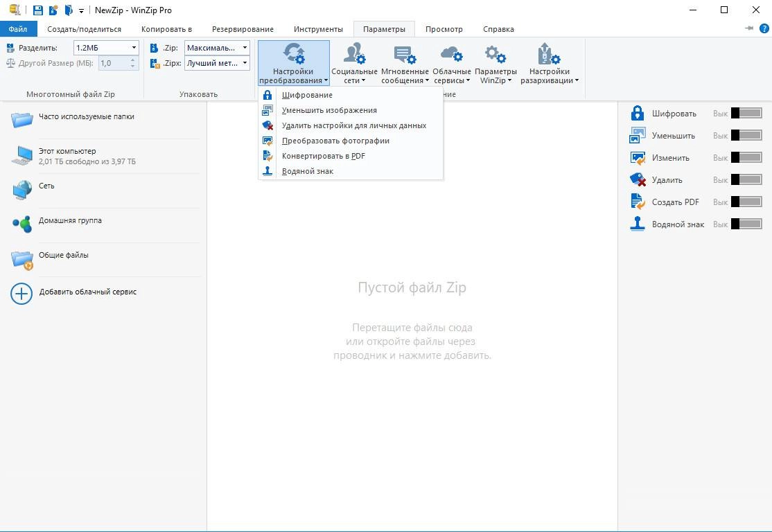
Task: Open Параметры WinZip dropdown
Action: click(x=495, y=63)
